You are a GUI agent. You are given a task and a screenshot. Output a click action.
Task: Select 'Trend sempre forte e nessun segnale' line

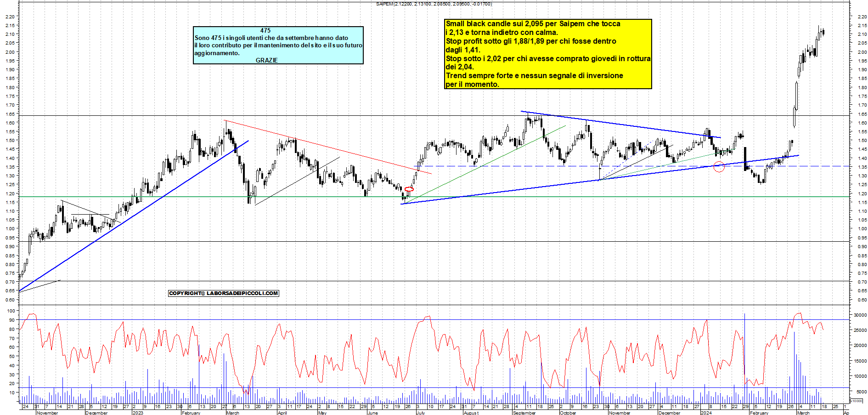pos(534,75)
